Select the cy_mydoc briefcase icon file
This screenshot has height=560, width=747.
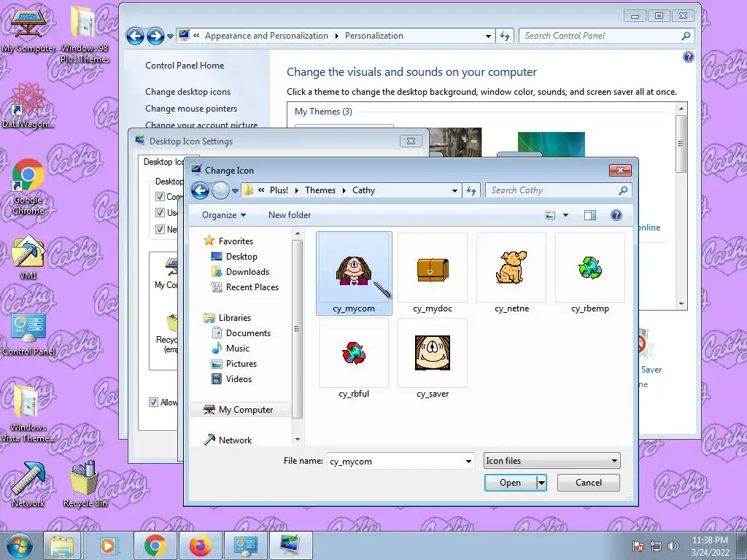click(x=433, y=273)
